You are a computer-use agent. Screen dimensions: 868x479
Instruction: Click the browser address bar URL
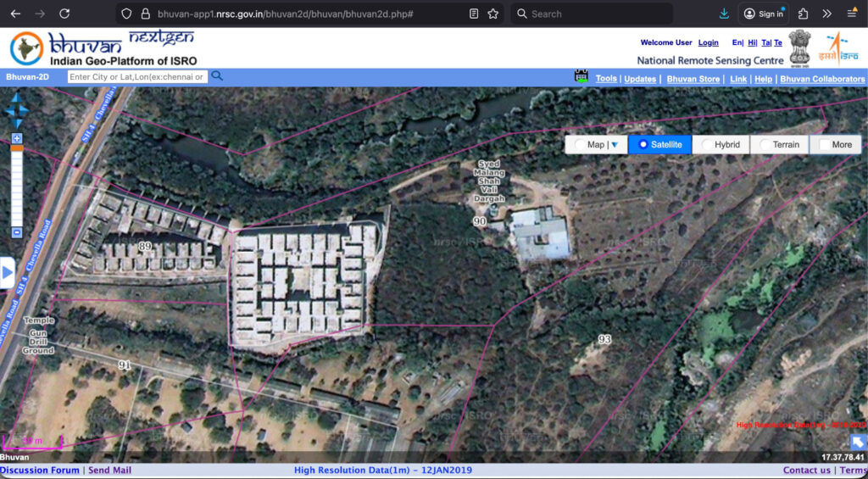tap(285, 14)
